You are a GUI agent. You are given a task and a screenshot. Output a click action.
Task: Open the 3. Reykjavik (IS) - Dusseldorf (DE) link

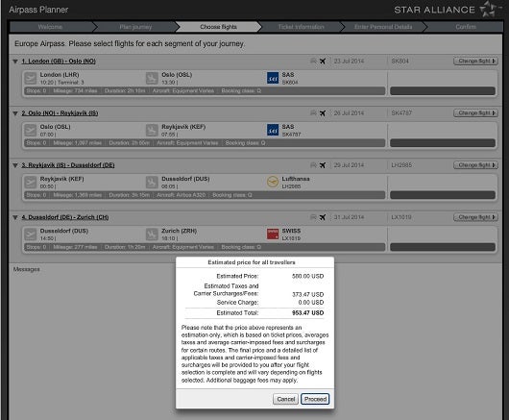coord(68,165)
